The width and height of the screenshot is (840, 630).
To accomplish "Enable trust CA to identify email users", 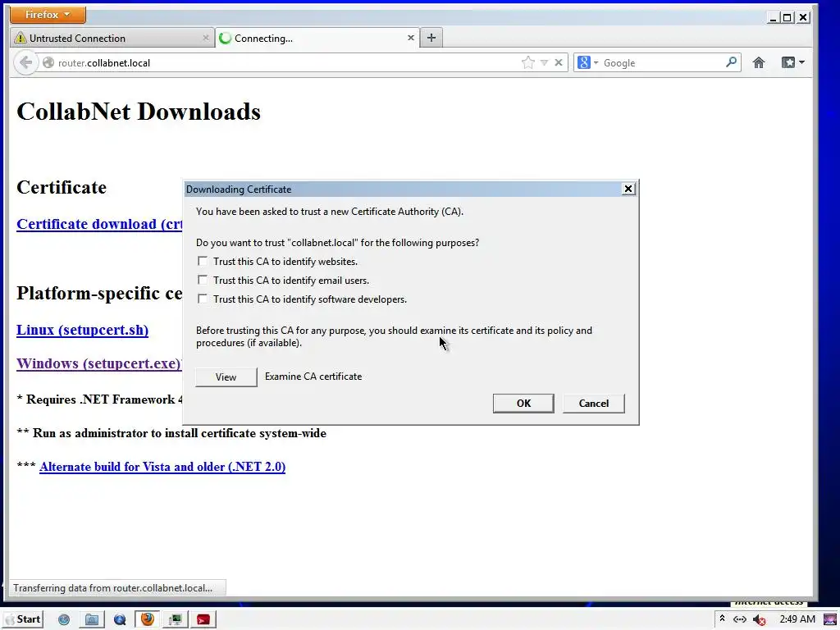I will (x=203, y=280).
